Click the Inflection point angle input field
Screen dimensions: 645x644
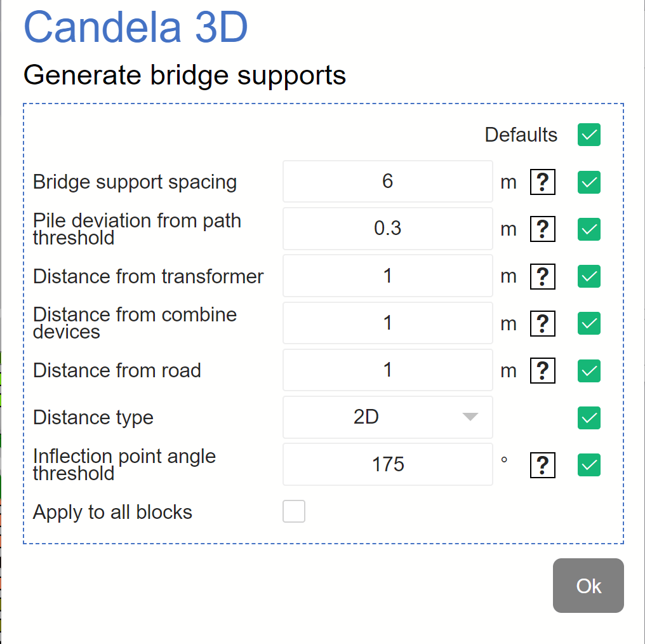387,464
